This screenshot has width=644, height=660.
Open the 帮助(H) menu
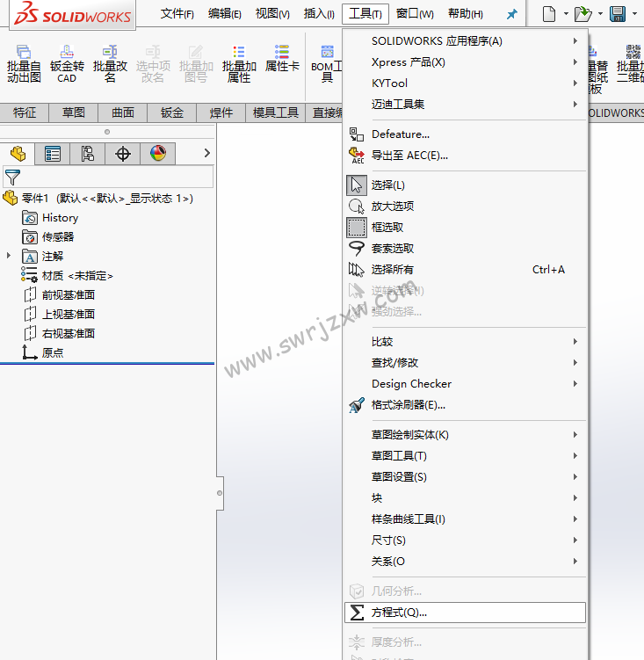pyautogui.click(x=465, y=14)
